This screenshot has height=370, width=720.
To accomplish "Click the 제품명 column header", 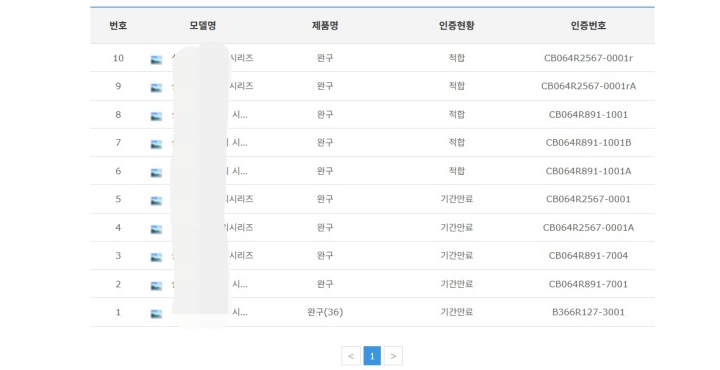I will click(325, 26).
